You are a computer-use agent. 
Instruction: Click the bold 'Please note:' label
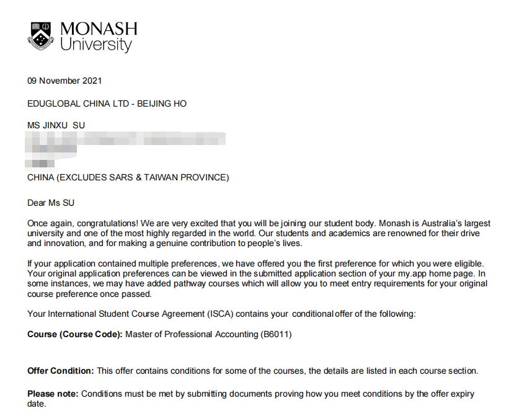pos(53,394)
